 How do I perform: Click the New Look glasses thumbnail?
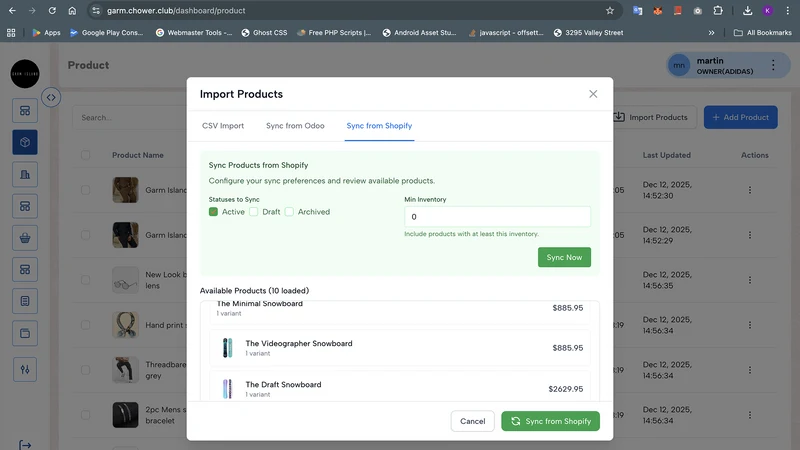click(126, 280)
